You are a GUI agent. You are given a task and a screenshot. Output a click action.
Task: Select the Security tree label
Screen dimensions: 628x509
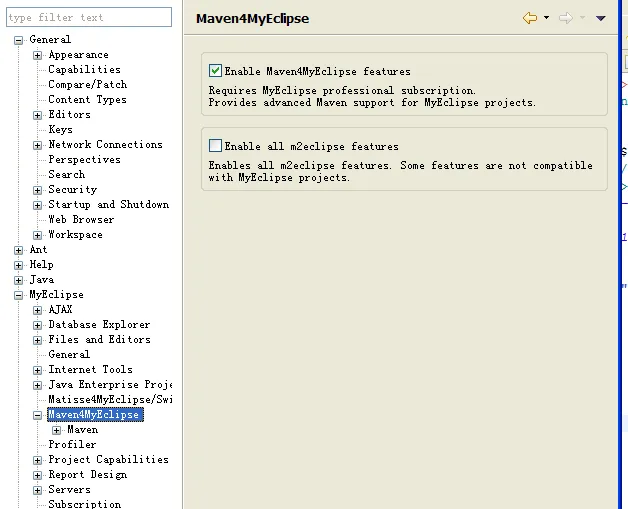click(x=72, y=189)
